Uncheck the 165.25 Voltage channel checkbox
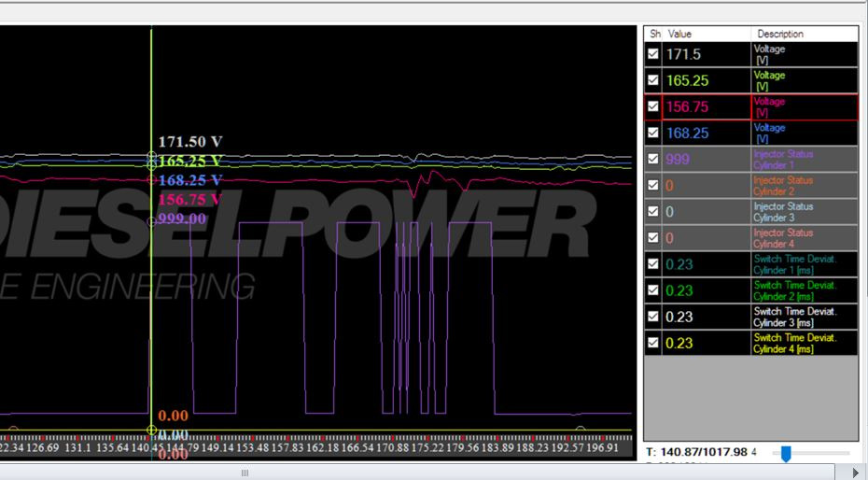 653,79
